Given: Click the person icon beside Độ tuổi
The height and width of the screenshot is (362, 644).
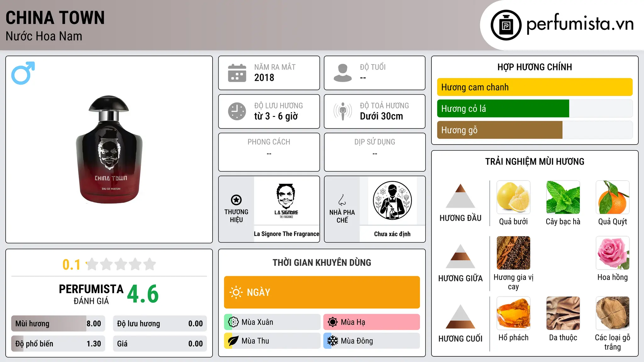Looking at the screenshot, I should pyautogui.click(x=343, y=73).
